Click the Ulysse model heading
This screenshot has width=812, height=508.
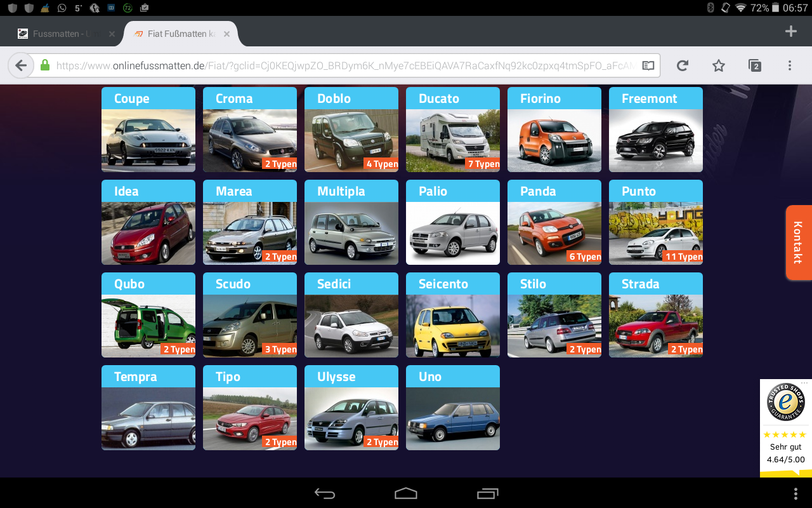click(336, 377)
